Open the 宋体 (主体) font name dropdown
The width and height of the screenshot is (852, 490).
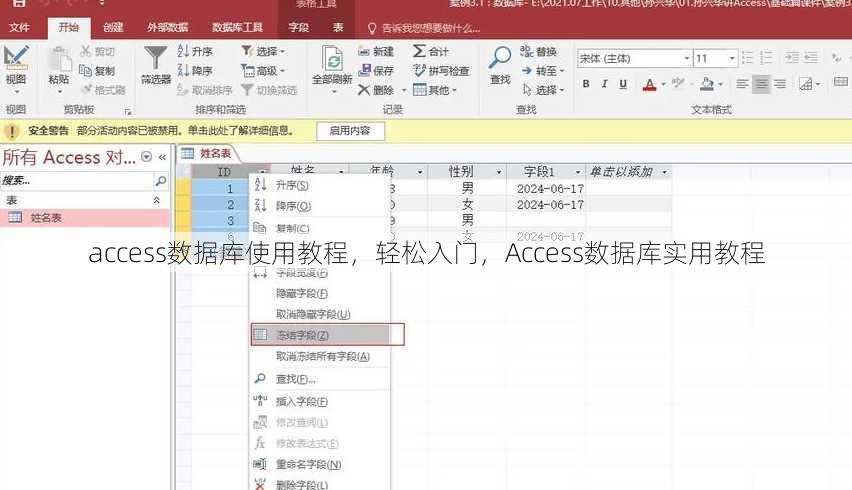click(x=687, y=58)
